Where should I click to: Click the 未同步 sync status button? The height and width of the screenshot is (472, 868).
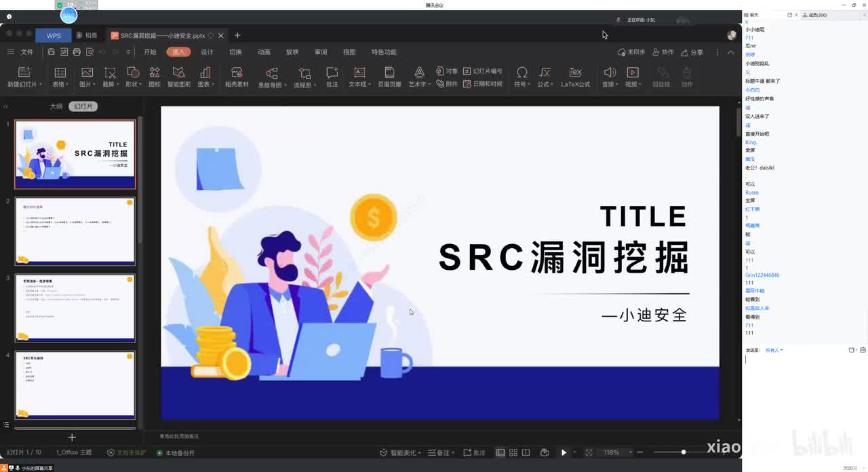pos(631,52)
